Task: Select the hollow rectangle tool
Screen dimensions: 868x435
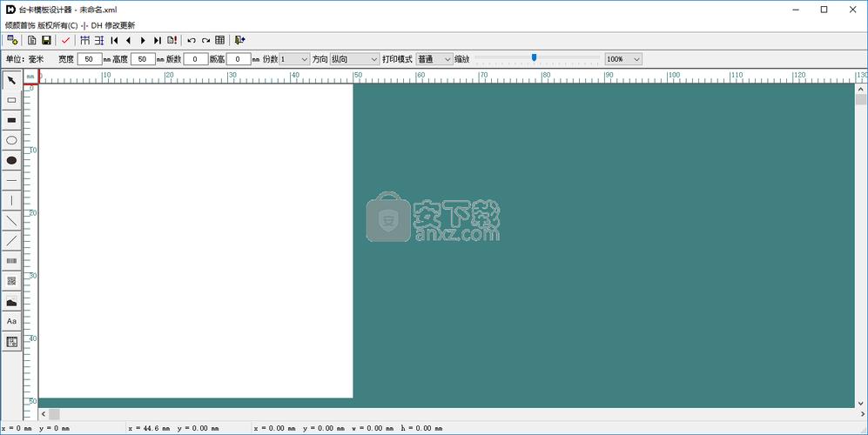Action: click(11, 100)
